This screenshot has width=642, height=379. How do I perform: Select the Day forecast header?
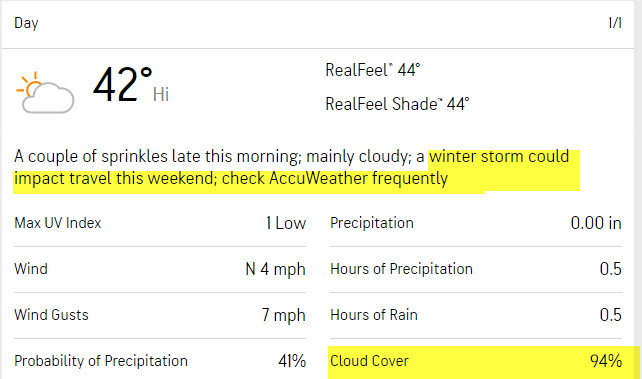(x=26, y=23)
